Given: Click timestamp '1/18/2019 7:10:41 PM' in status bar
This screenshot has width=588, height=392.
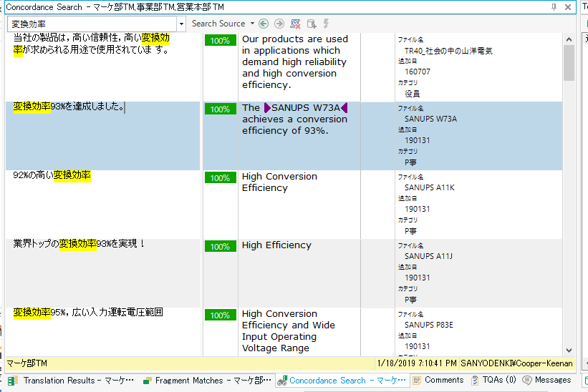Looking at the screenshot, I should tap(417, 363).
